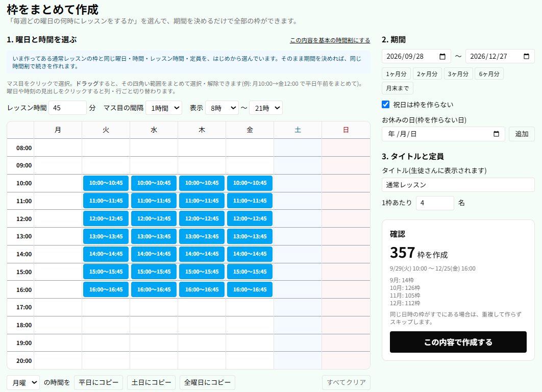The width and height of the screenshot is (542, 392).
Task: Select empty Monday 10:00 cell
Action: point(58,183)
